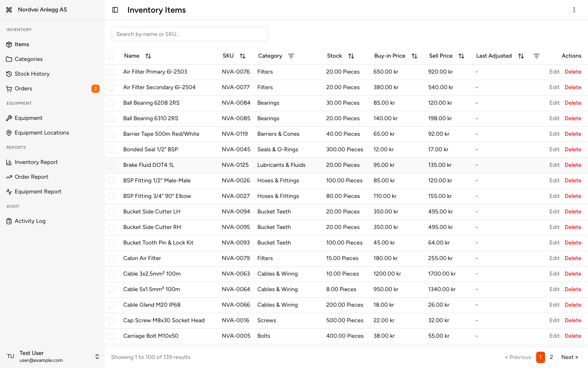
Task: Check the Brake Fluid DOT4 1L row checkbox
Action: tap(111, 165)
